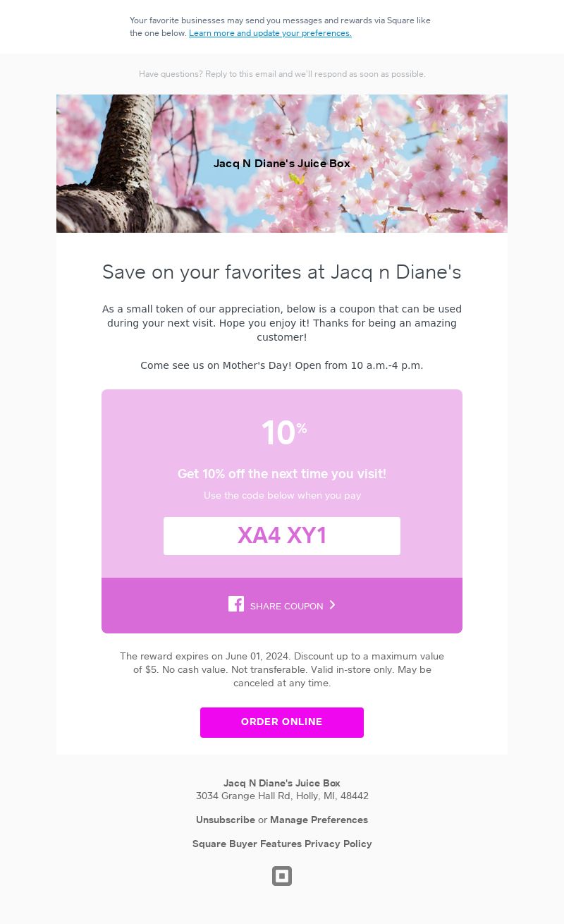Image resolution: width=564 pixels, height=924 pixels.
Task: Open the Square Buyer Features link
Action: pos(247,844)
